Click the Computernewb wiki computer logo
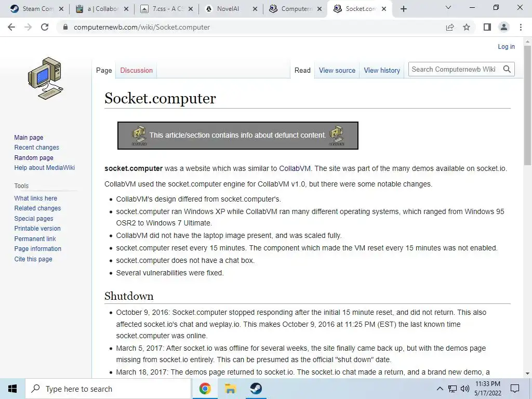 click(x=46, y=78)
